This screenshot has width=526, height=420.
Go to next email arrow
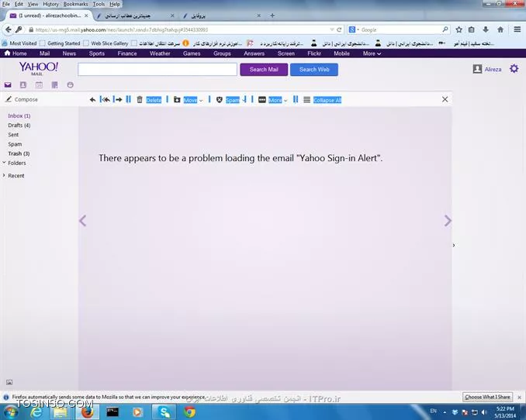[x=448, y=221]
